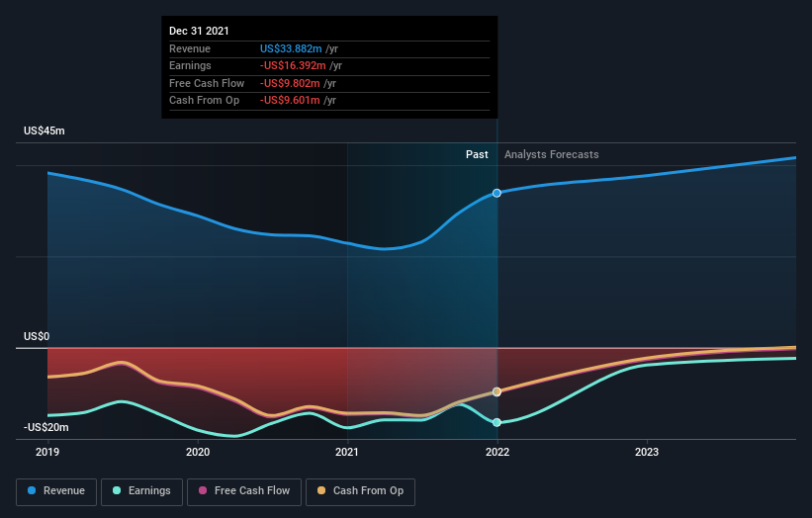Click the 2023 x-axis label
This screenshot has width=812, height=518.
(x=647, y=452)
